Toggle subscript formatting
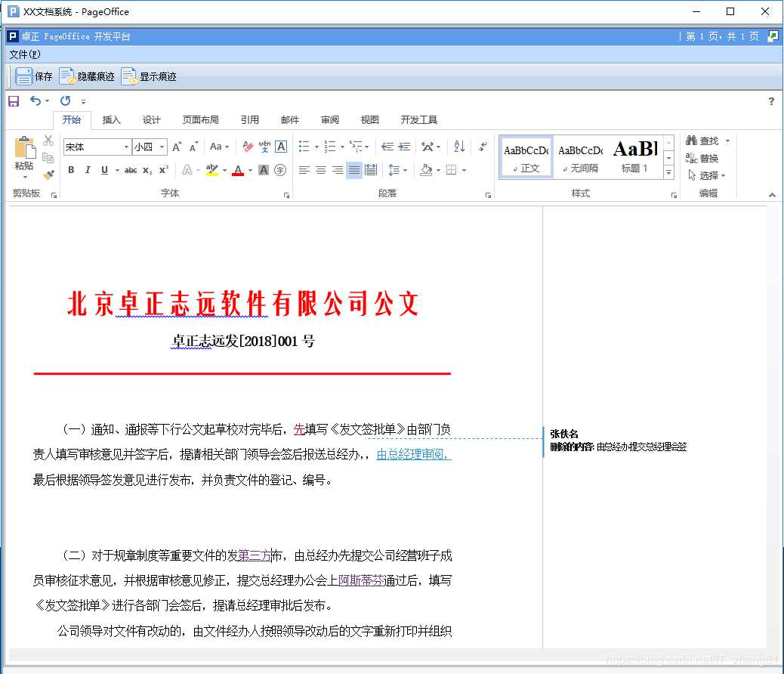Viewport: 784px width, 674px height. point(147,170)
